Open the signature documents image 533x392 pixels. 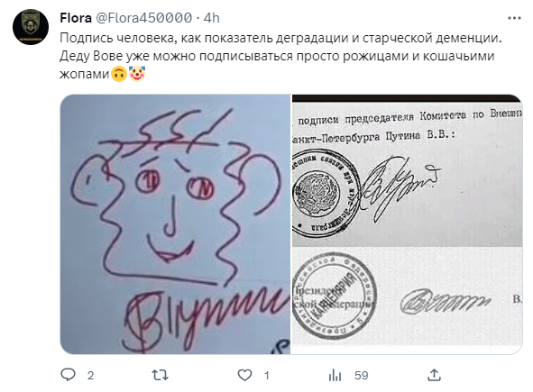408,224
